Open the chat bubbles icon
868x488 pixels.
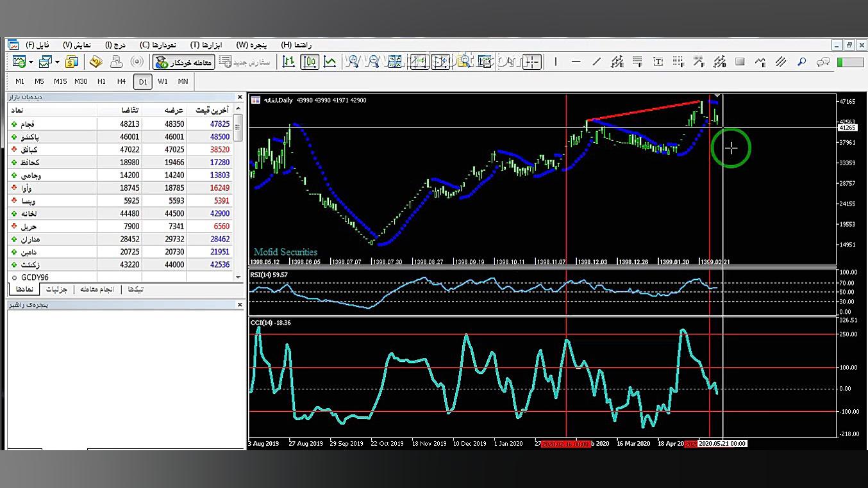[x=823, y=62]
